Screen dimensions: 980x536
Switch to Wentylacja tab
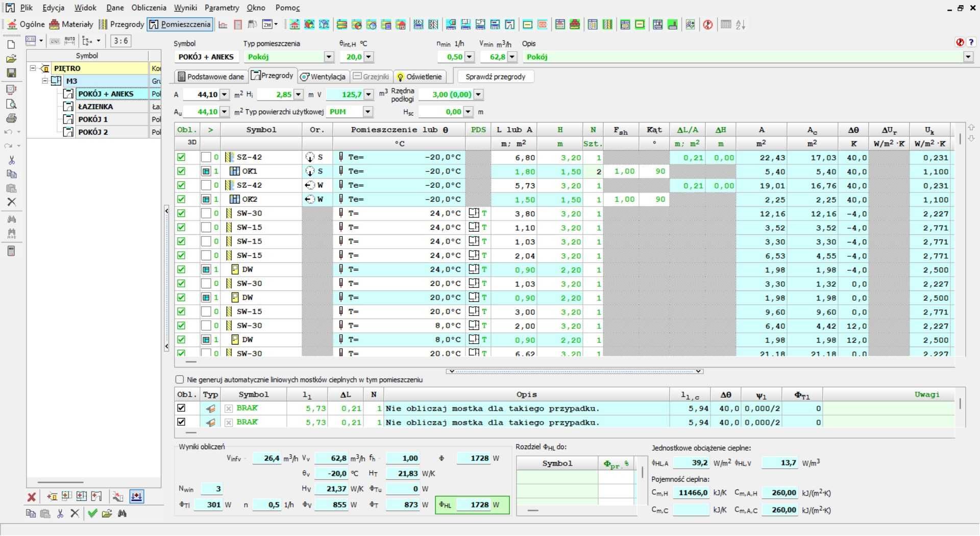point(323,77)
